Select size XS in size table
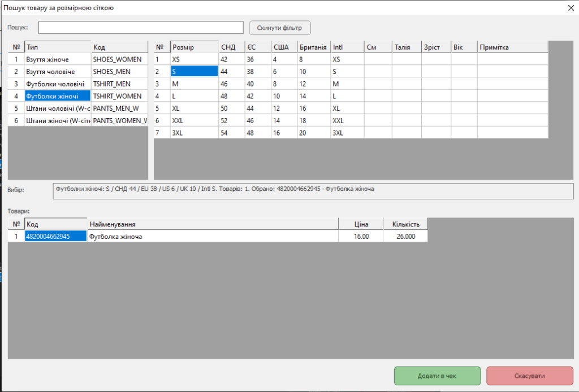The height and width of the screenshot is (392, 579). click(x=194, y=59)
